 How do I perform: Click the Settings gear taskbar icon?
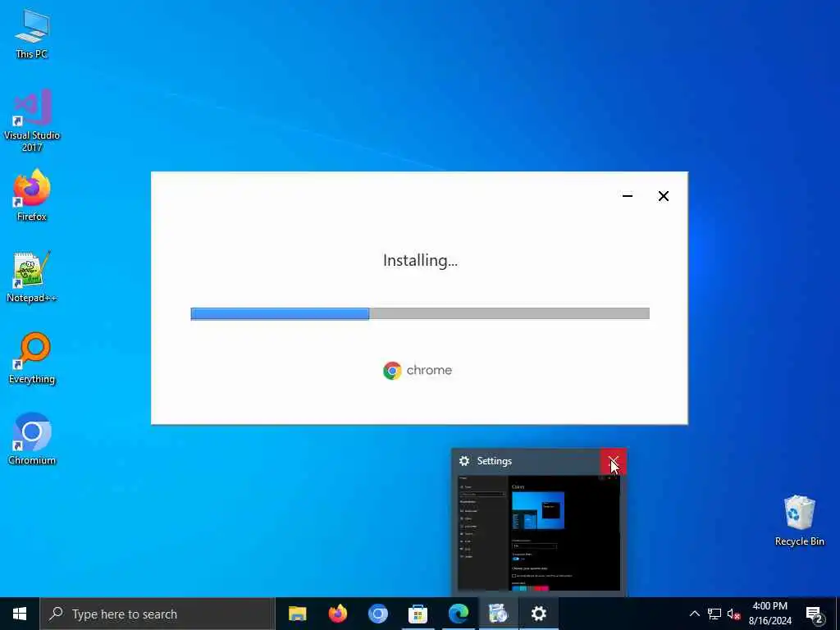coord(538,614)
